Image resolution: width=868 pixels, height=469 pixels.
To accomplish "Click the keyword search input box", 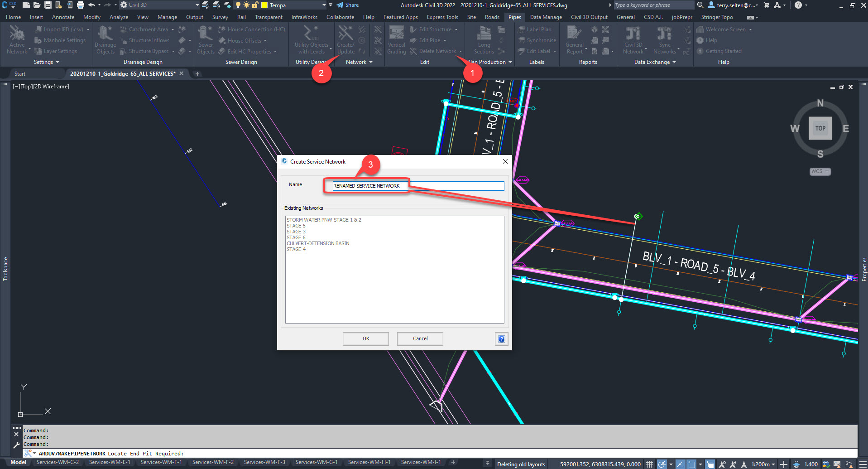I will [x=653, y=5].
